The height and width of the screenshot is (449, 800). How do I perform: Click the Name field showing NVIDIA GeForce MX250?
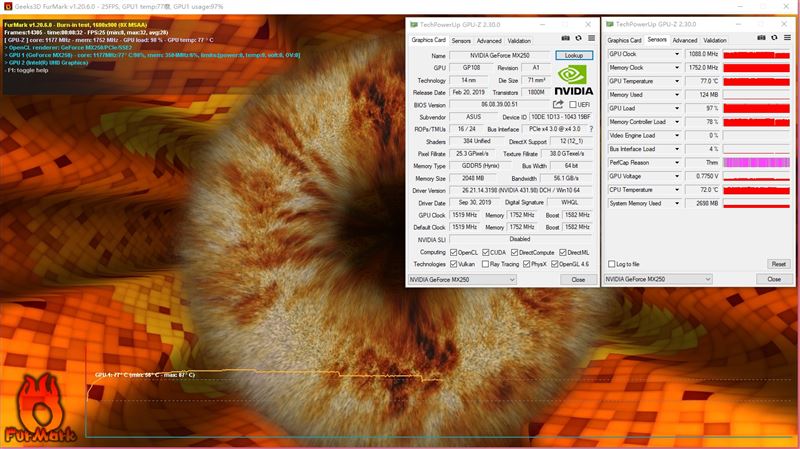pos(499,56)
